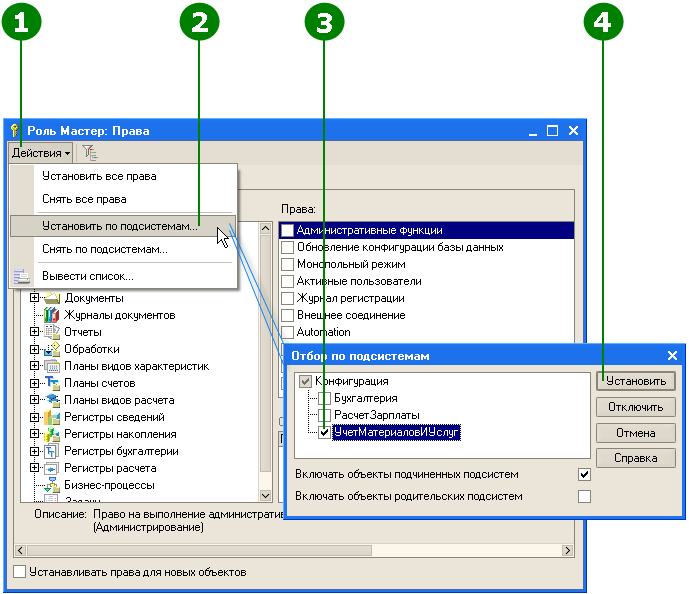Image resolution: width=689 pixels, height=594 pixels.
Task: Uncheck the УчетМатериаловИУслуг subsystem checkbox
Action: coord(324,432)
